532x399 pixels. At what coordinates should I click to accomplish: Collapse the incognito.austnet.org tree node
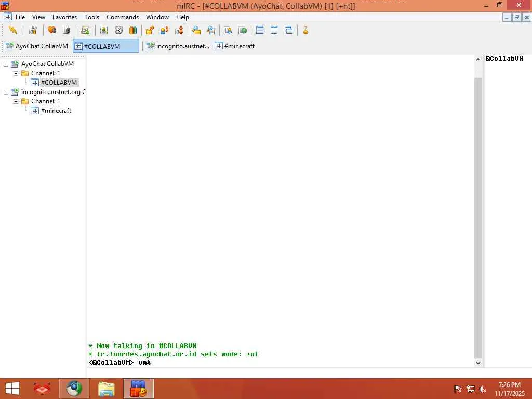coord(6,92)
